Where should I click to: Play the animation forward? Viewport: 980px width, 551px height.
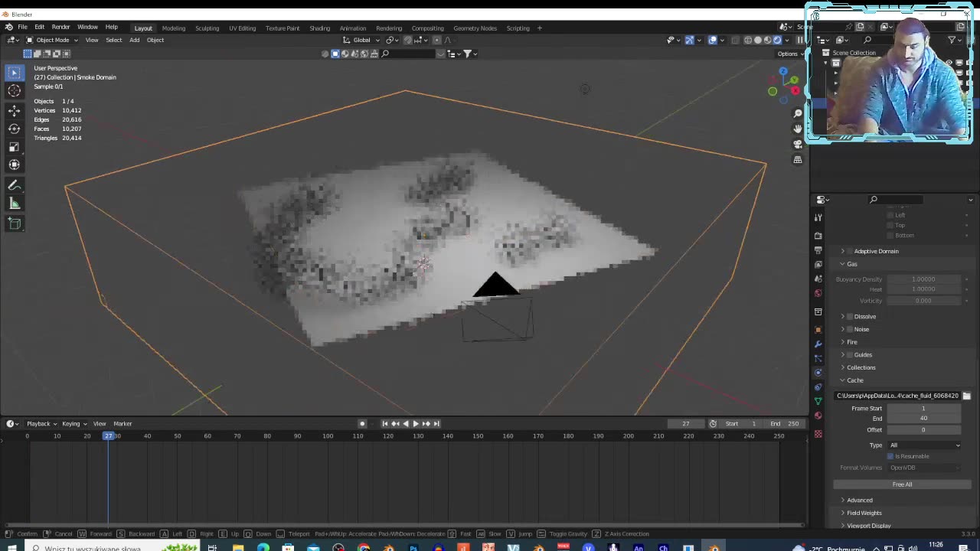coord(415,423)
